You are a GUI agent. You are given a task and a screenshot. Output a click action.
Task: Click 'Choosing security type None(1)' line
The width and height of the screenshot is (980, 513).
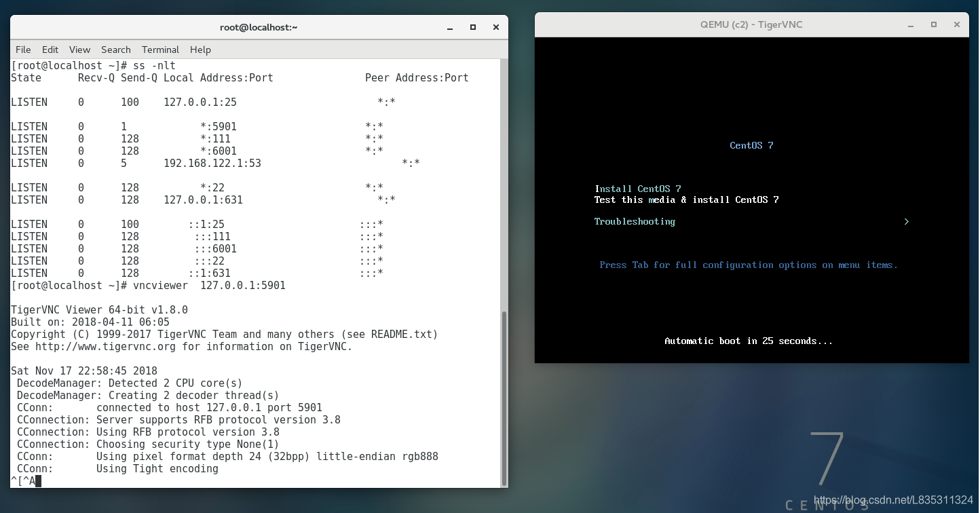click(147, 444)
